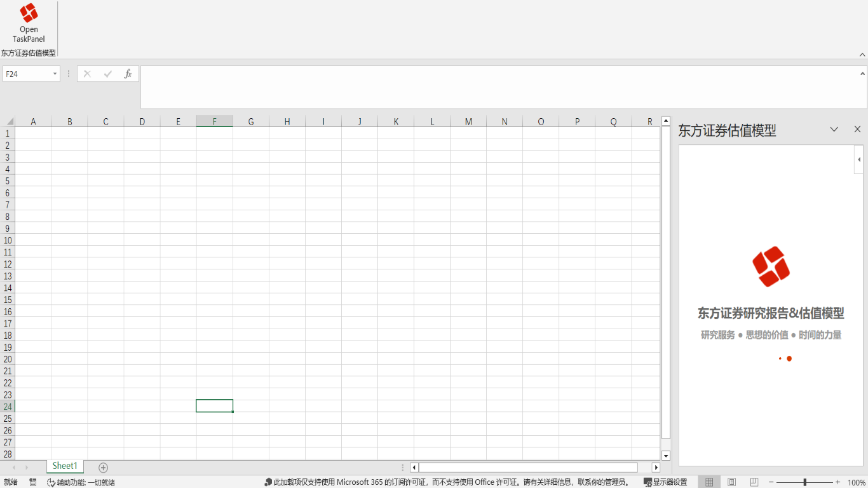
Task: Click the add-in license warning message
Action: click(x=447, y=482)
